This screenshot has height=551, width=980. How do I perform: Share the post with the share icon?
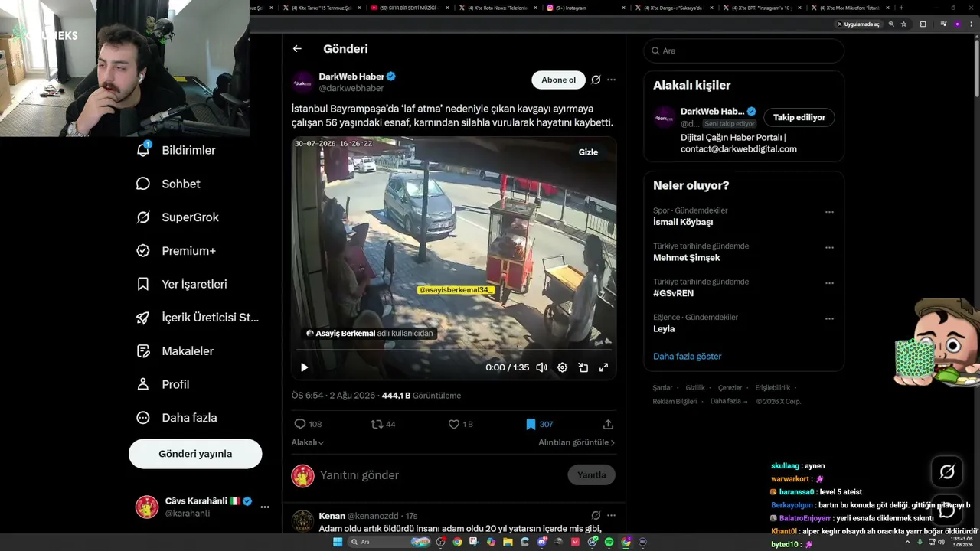[x=609, y=424]
